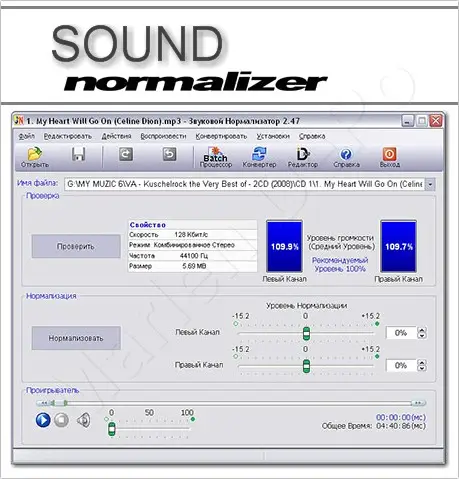Click the floppy disk save icon
459x479 pixels.
(x=79, y=154)
